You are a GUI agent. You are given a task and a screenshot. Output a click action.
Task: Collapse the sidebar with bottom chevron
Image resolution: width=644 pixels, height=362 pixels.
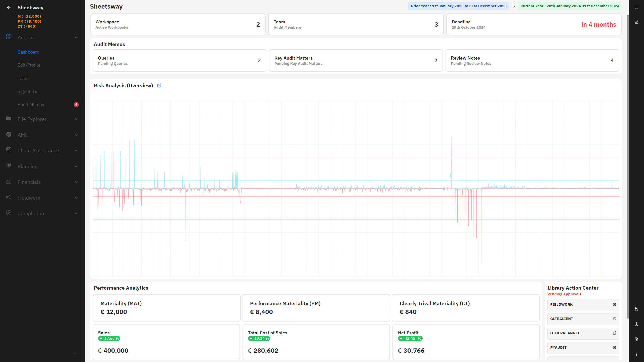[75, 353]
